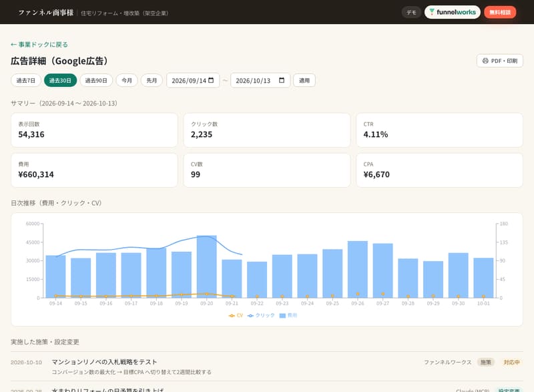The image size is (534, 392).
Task: Open the start date calendar picker icon
Action: (x=211, y=80)
